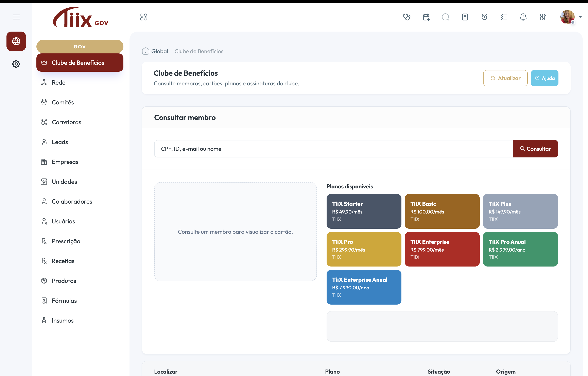
Task: Click the stethoscope icon in header
Action: [407, 17]
